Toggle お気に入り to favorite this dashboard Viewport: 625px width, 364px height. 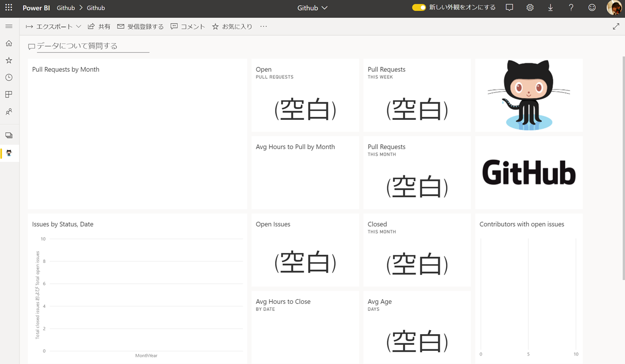pos(232,26)
